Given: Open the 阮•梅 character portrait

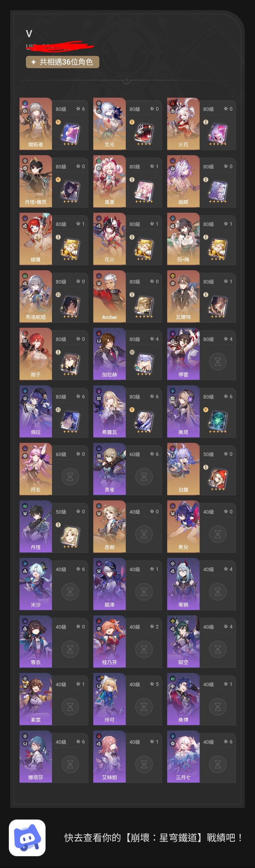Looking at the screenshot, I should [x=183, y=239].
